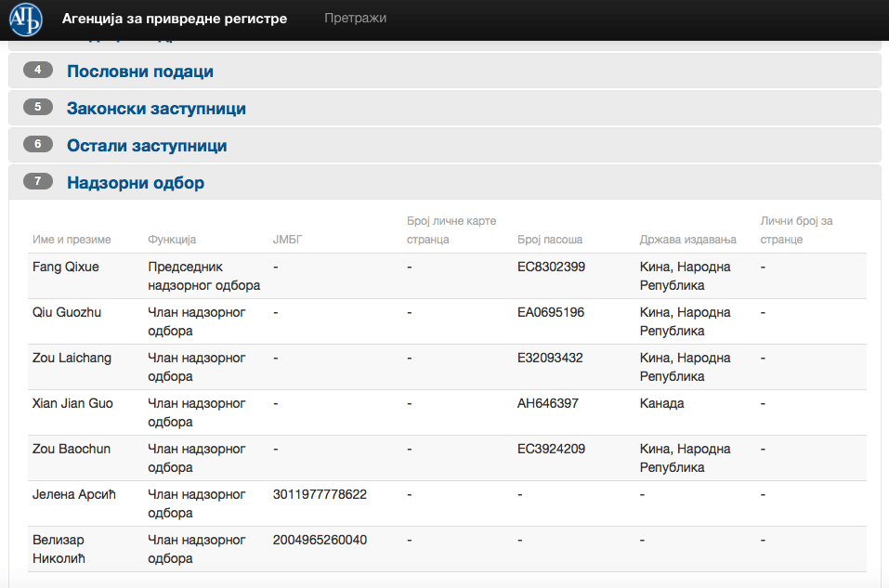
Task: Expand the Пословни подаци section
Action: [140, 72]
